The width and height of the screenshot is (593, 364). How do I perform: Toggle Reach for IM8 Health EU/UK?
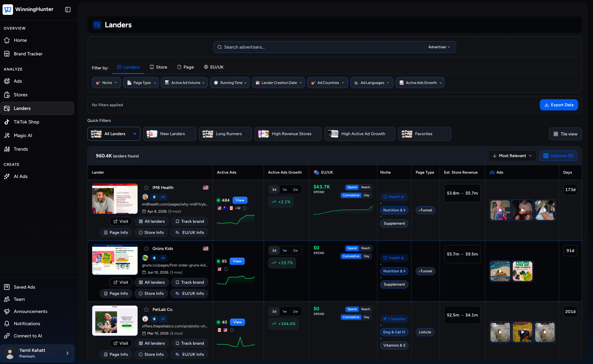coord(365,187)
